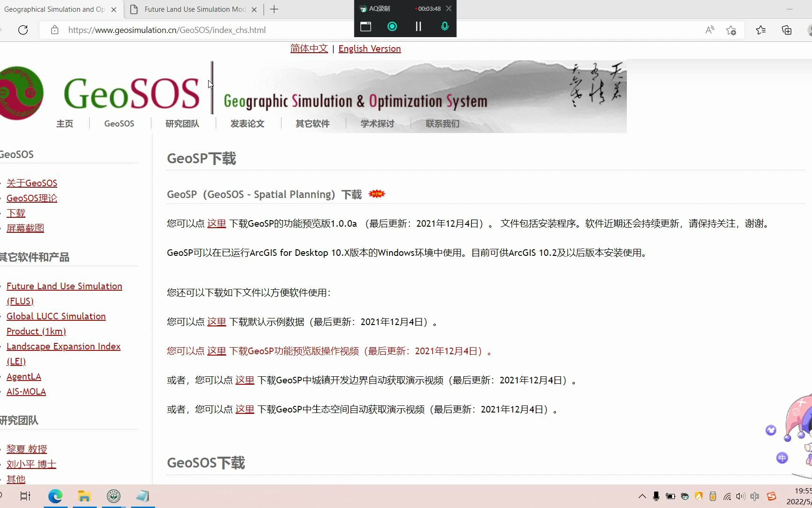Add this page to favorites star icon
This screenshot has height=508, width=812.
pyautogui.click(x=731, y=30)
